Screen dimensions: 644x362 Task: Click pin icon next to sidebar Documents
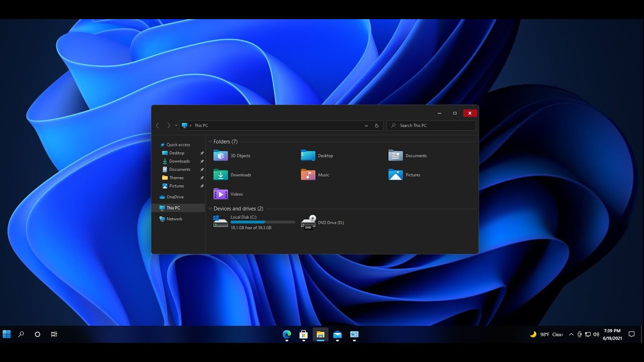(x=202, y=170)
